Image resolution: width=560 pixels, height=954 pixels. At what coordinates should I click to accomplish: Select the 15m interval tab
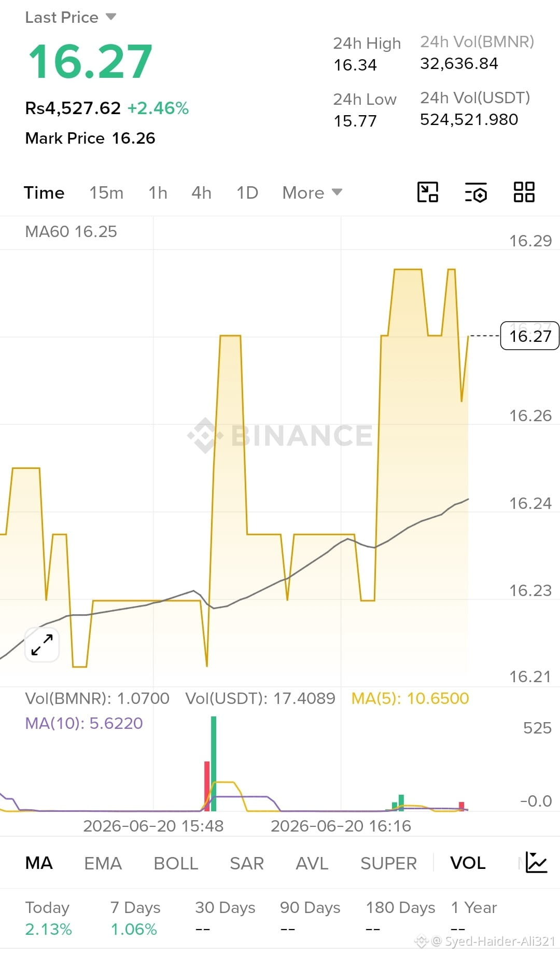[x=106, y=192]
